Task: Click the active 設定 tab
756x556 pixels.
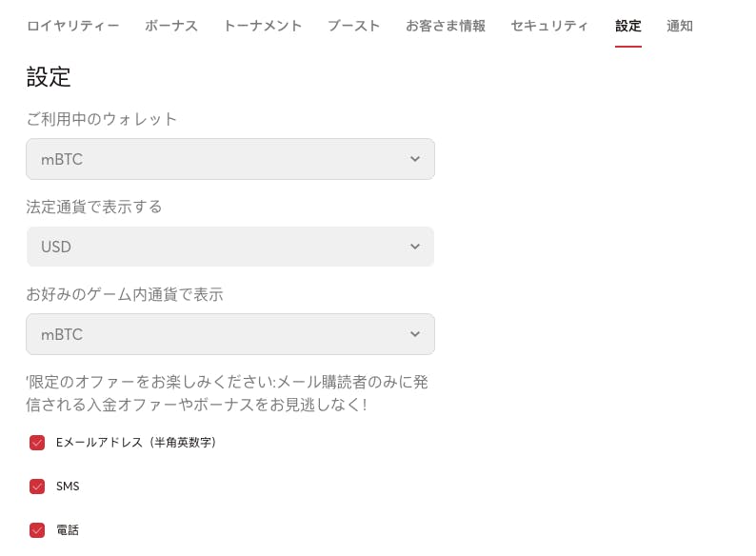Action: point(628,26)
